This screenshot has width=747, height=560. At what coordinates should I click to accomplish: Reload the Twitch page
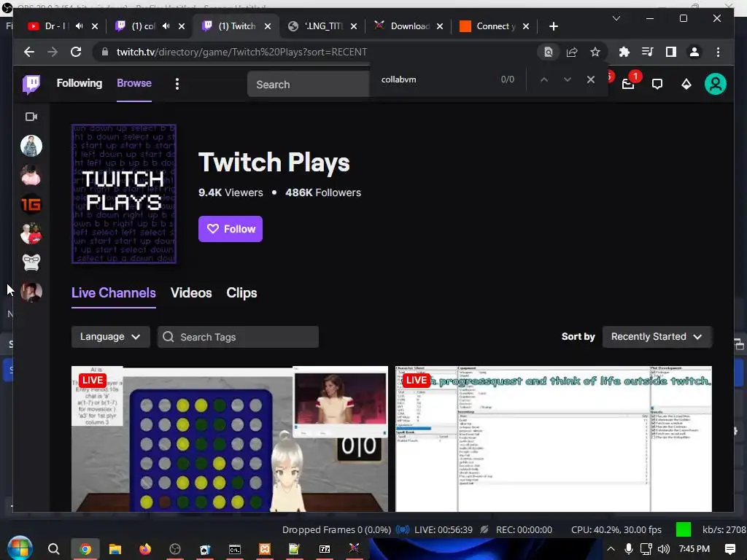click(76, 52)
